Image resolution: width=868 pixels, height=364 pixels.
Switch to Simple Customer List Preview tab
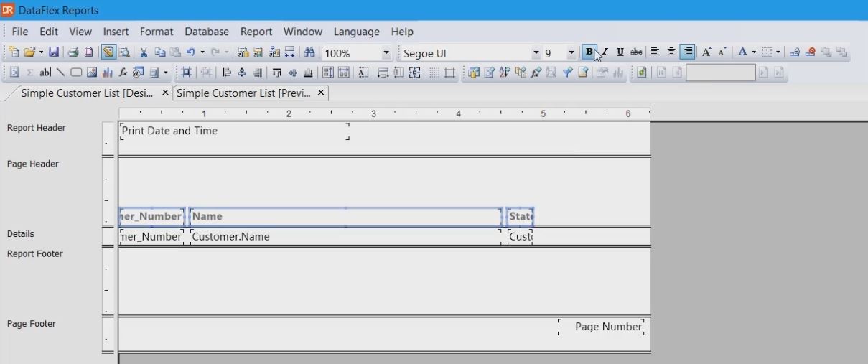click(243, 93)
